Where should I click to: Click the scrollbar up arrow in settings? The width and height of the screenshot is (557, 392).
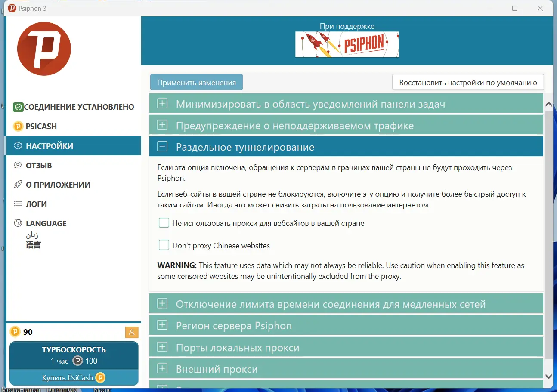(548, 104)
